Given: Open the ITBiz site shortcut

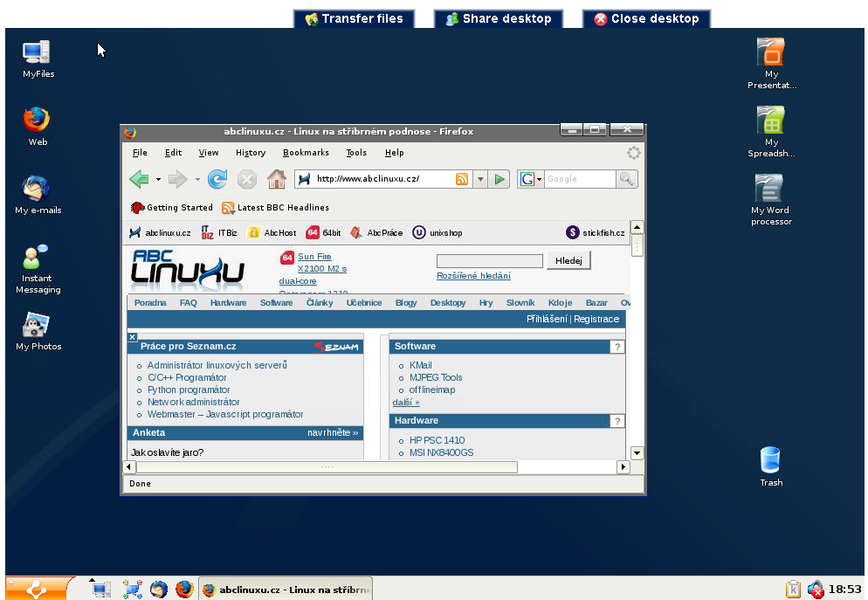Looking at the screenshot, I should click(x=219, y=233).
